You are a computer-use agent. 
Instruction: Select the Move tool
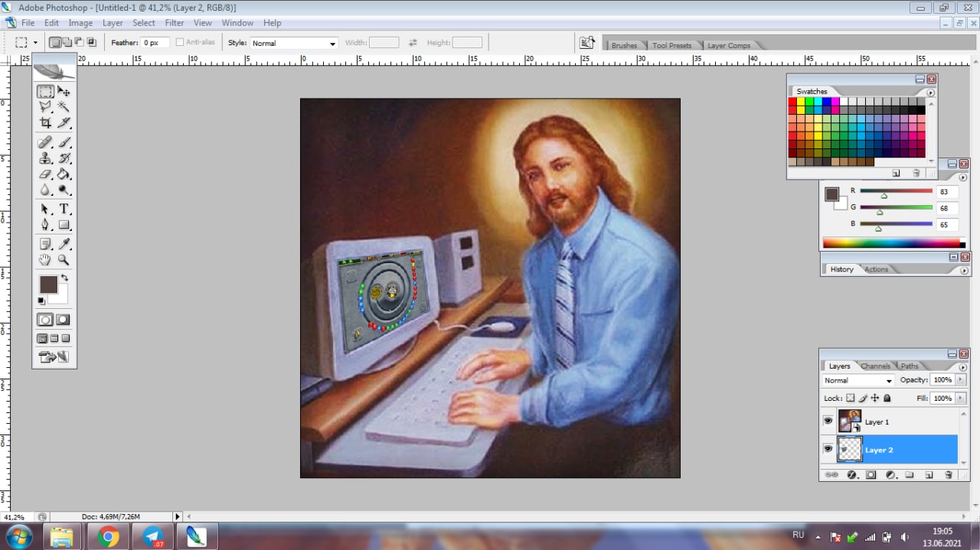click(x=64, y=91)
